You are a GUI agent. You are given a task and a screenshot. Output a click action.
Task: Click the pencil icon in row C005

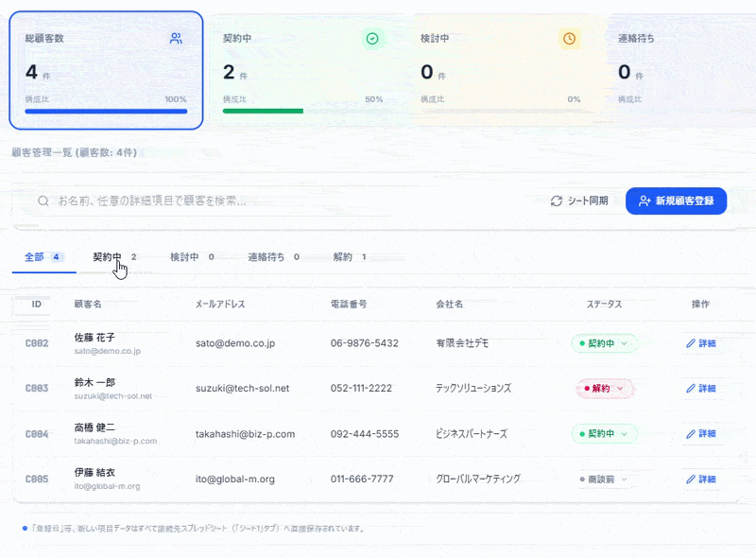pos(691,479)
